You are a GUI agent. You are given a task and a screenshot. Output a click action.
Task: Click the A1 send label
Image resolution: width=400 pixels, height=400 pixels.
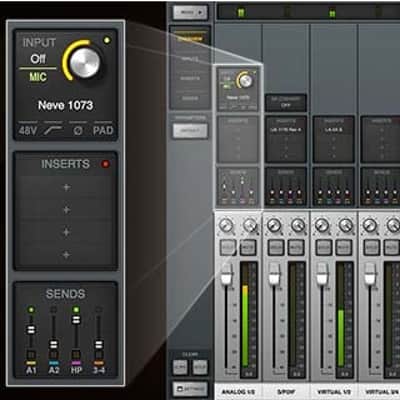point(31,370)
